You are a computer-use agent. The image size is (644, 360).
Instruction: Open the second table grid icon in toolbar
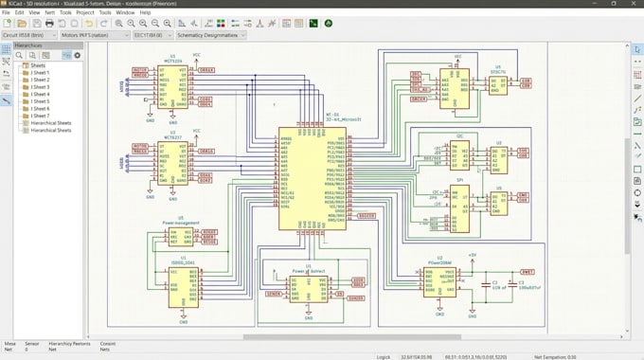(298, 24)
